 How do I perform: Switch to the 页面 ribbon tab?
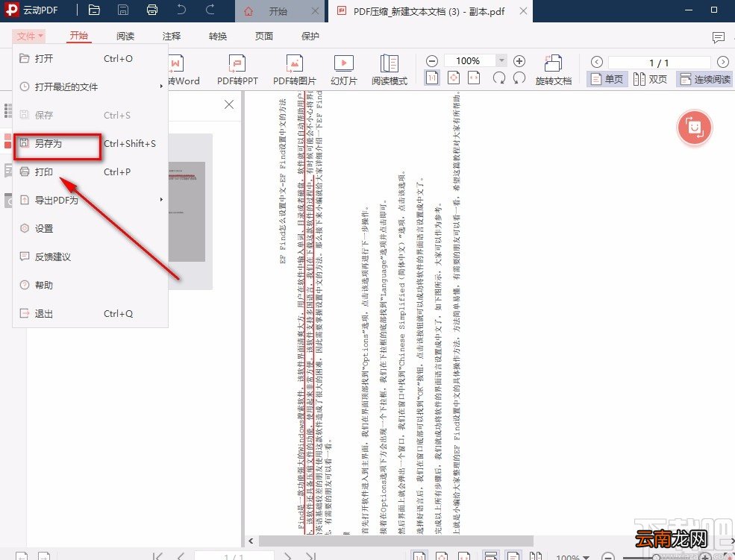263,36
